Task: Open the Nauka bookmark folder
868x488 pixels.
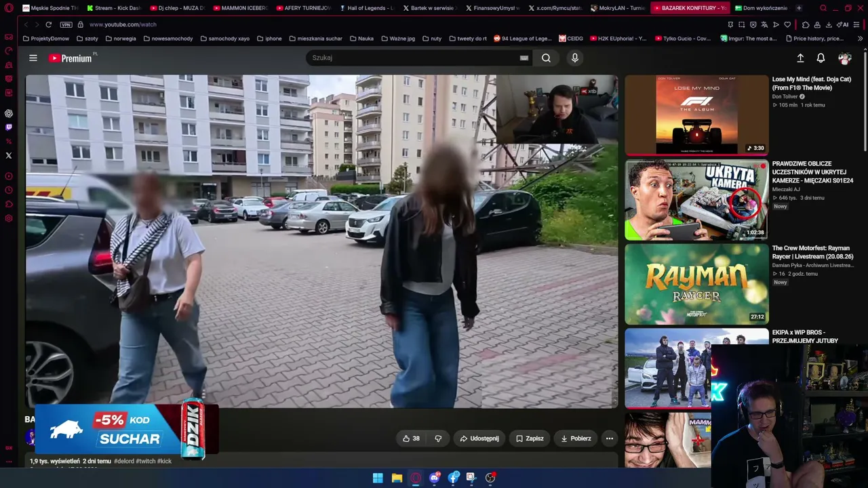Action: (x=361, y=39)
